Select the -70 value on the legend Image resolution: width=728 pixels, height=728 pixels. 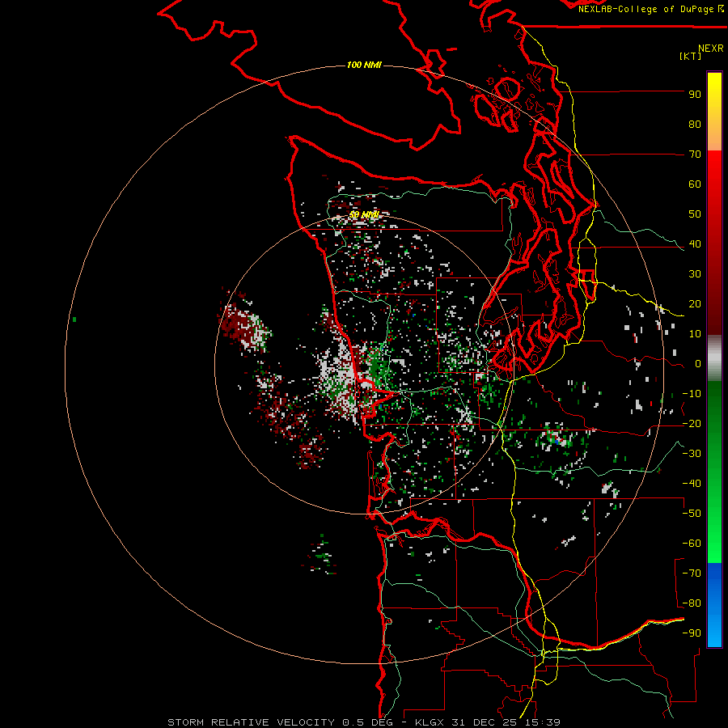point(692,574)
